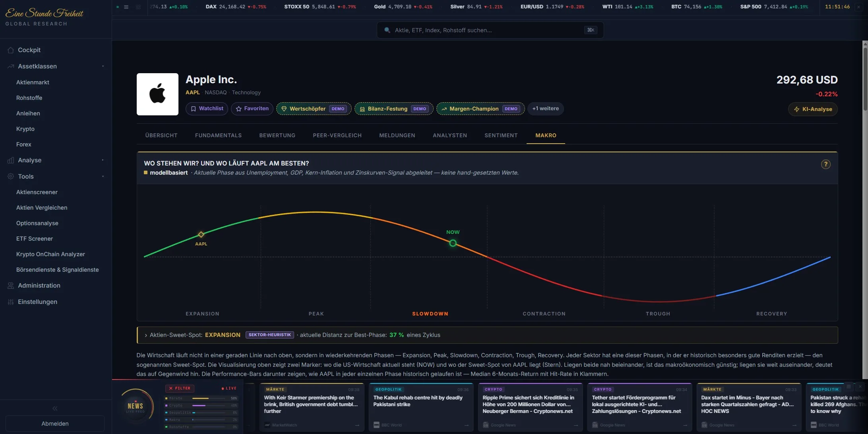This screenshot has height=434, width=868.
Task: Toggle the LIVE feed indicator
Action: coord(229,388)
